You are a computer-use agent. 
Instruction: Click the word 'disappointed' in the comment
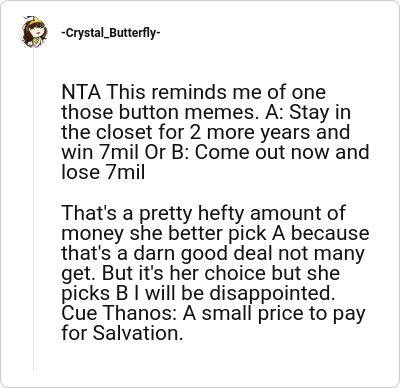click(x=272, y=294)
